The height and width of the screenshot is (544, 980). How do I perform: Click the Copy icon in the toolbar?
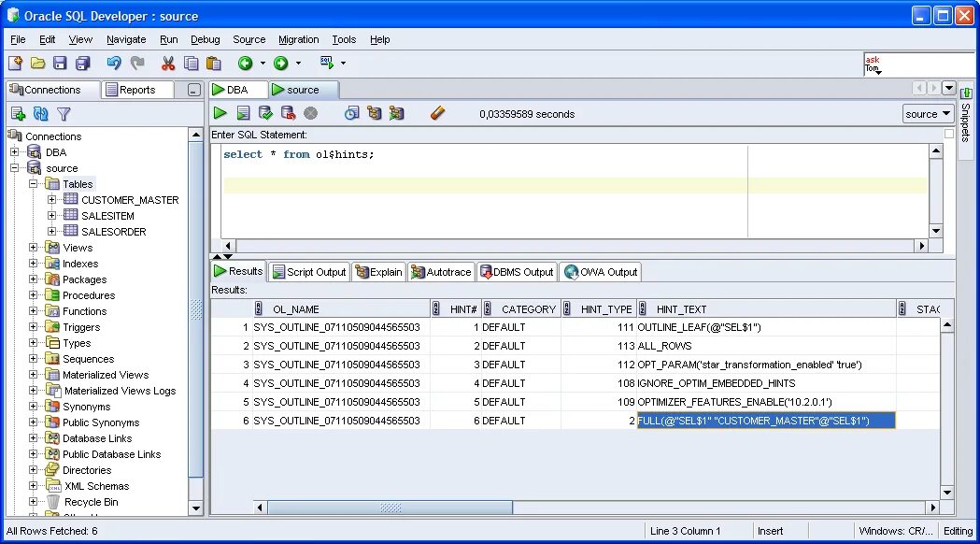click(x=192, y=63)
